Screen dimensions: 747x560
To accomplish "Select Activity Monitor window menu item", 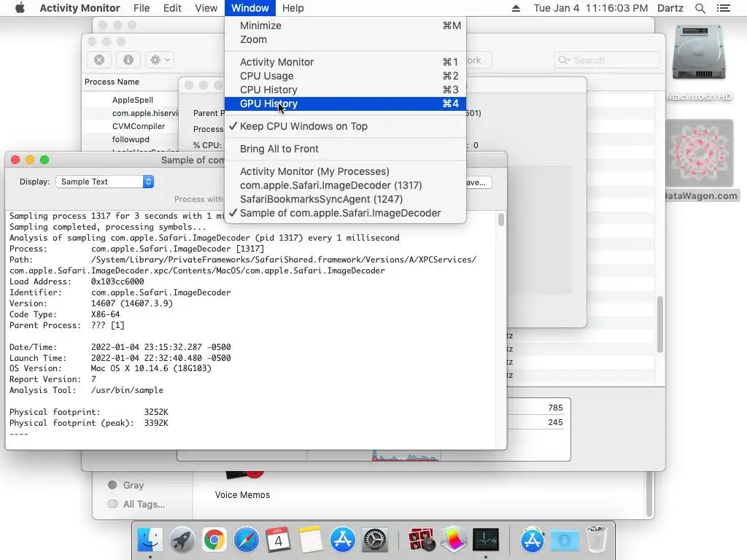I will 345,63.
